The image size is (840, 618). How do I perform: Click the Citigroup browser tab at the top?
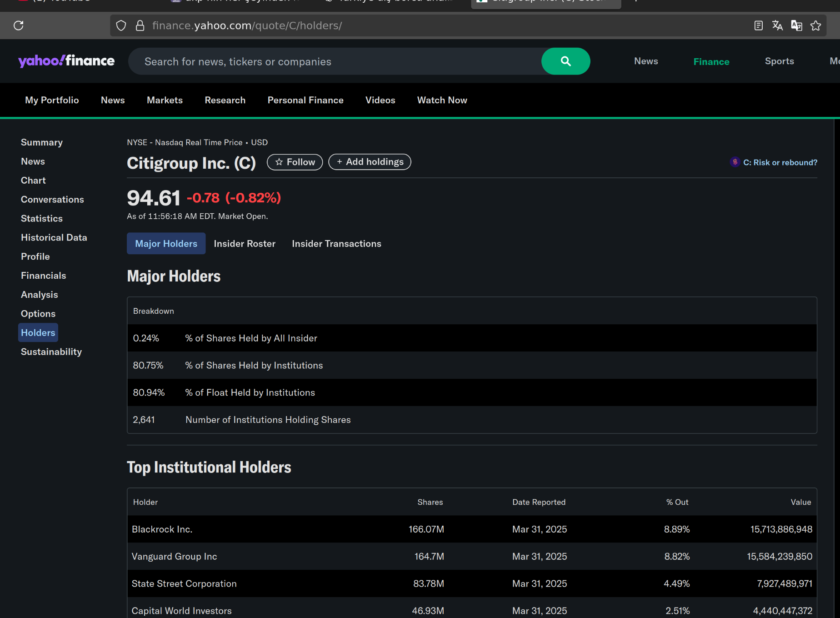click(546, 4)
